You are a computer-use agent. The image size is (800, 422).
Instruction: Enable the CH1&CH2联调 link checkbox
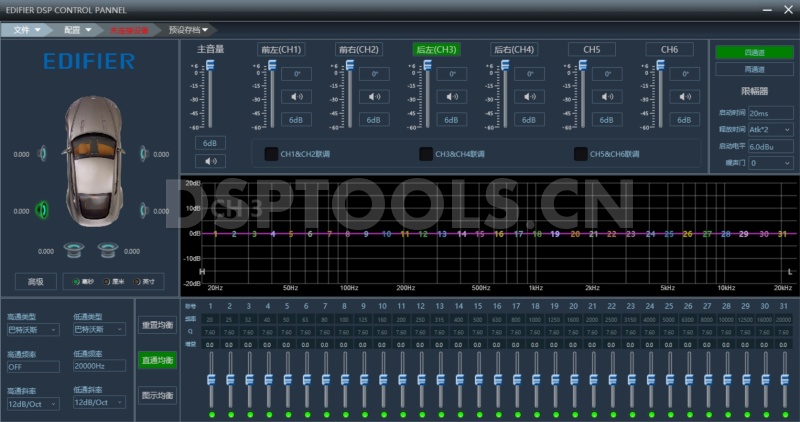(271, 154)
